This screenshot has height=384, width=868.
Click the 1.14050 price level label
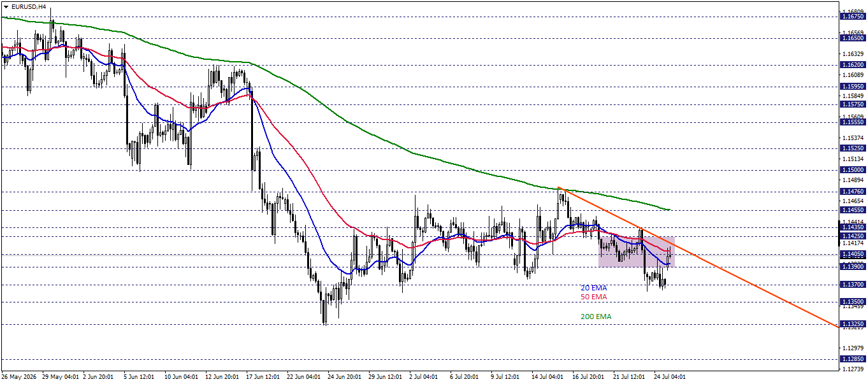pos(853,253)
